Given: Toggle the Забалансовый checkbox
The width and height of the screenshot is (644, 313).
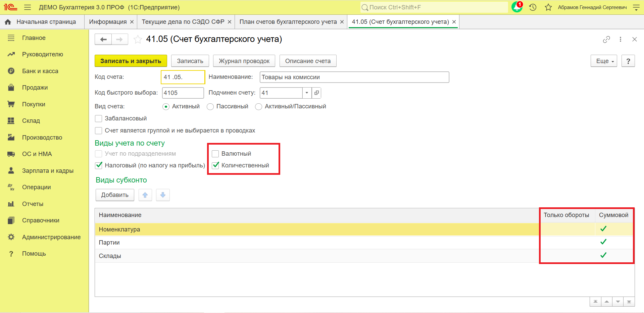Looking at the screenshot, I should click(98, 118).
